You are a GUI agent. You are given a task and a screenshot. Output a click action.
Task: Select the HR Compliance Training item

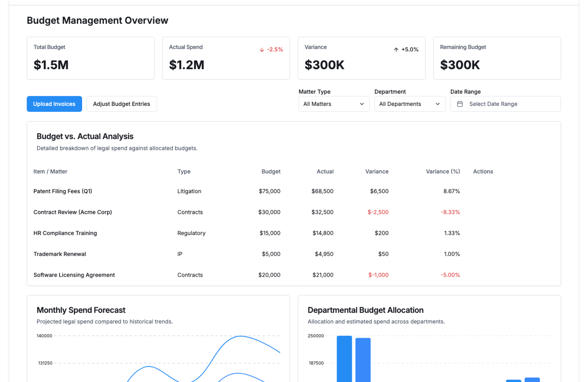65,233
